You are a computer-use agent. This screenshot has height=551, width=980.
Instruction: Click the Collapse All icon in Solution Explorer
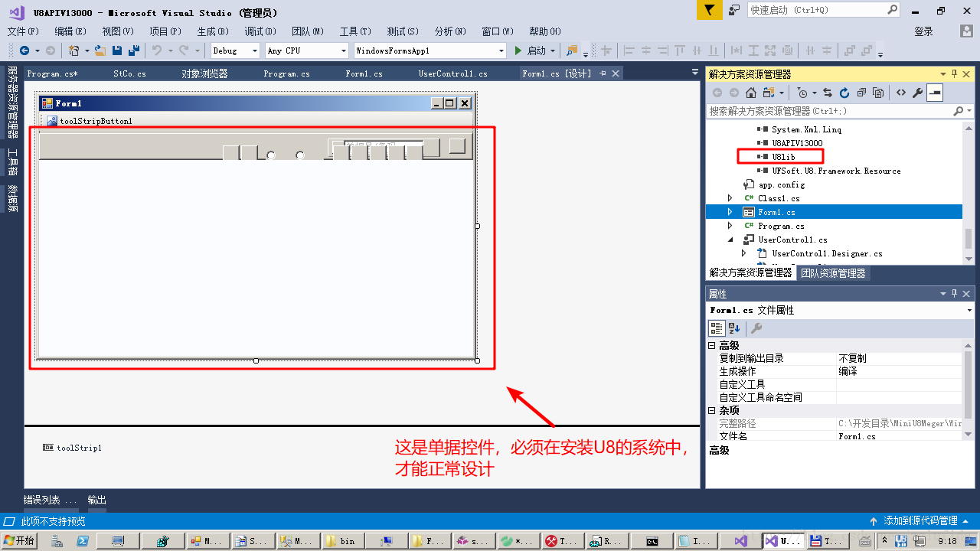pos(861,93)
